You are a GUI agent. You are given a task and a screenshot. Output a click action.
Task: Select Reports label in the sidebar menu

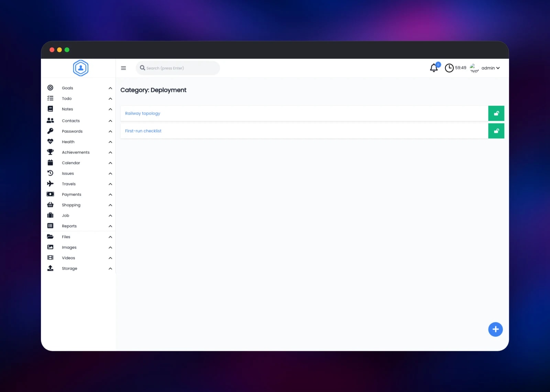[69, 226]
